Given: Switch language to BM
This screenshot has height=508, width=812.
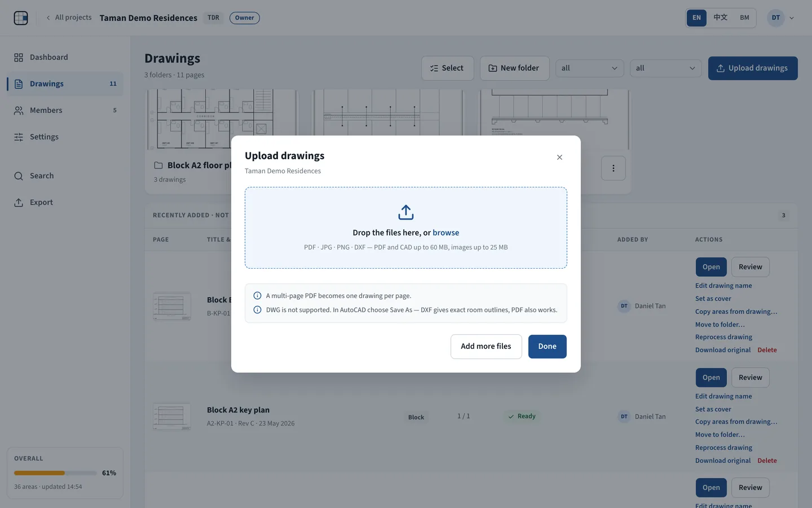Looking at the screenshot, I should [744, 17].
